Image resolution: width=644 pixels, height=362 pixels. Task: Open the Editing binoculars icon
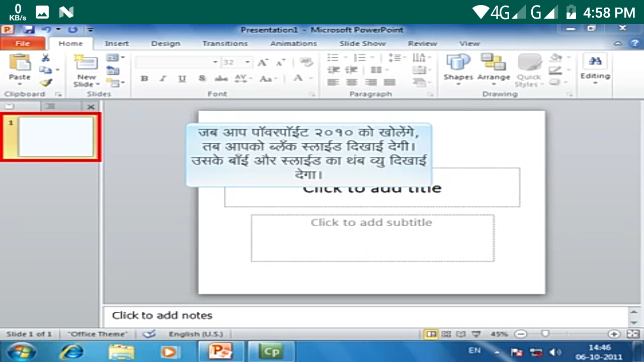[x=595, y=62]
